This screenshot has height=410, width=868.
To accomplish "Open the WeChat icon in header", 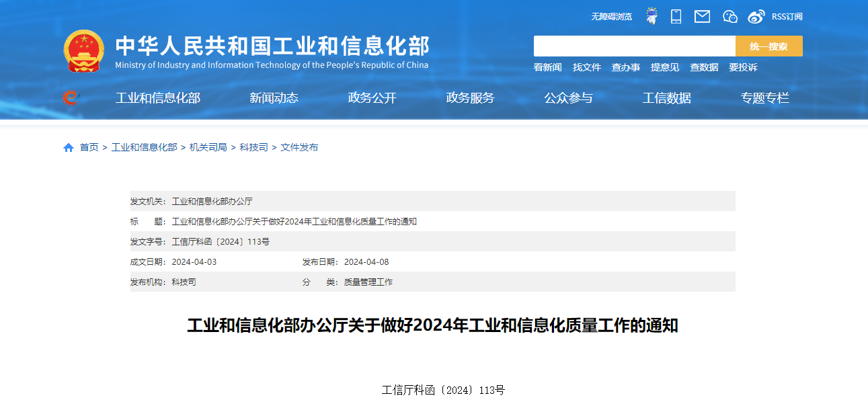I will (x=730, y=16).
